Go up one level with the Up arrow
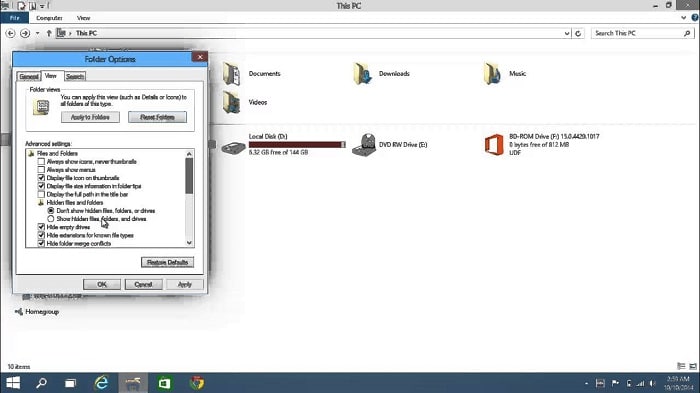 [49, 33]
